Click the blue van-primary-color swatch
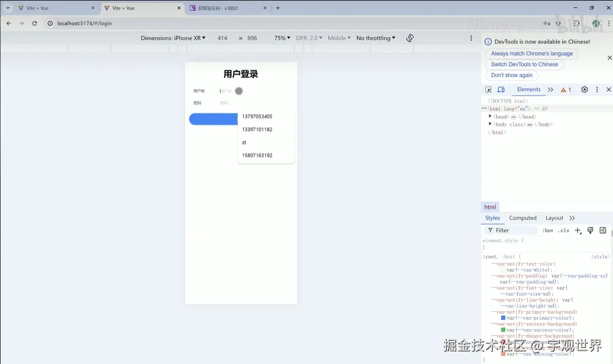 (503, 318)
